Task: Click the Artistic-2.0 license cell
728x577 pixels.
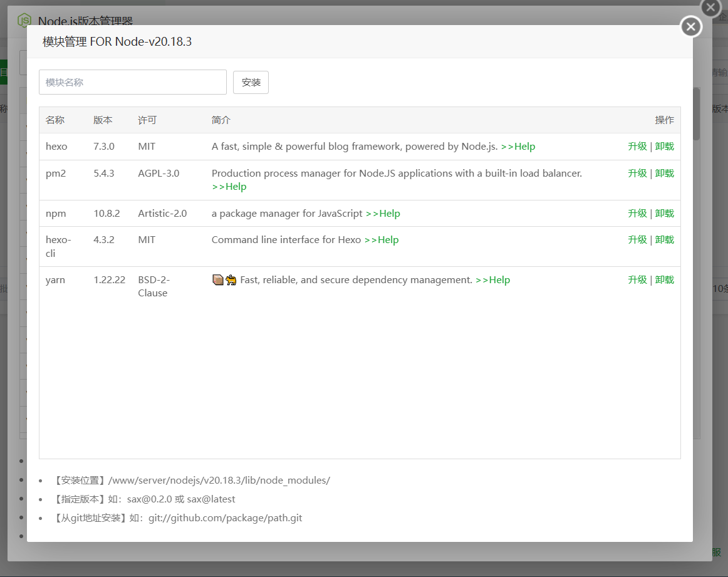Action: pyautogui.click(x=162, y=214)
